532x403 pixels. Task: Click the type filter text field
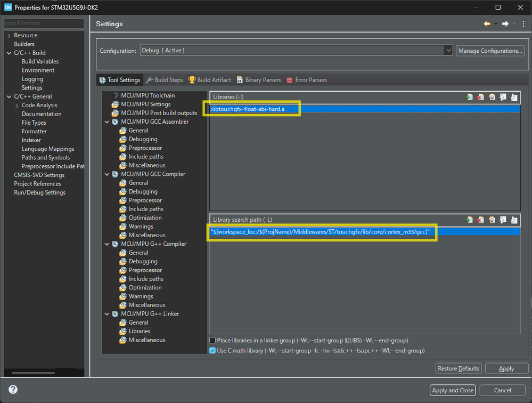(44, 23)
